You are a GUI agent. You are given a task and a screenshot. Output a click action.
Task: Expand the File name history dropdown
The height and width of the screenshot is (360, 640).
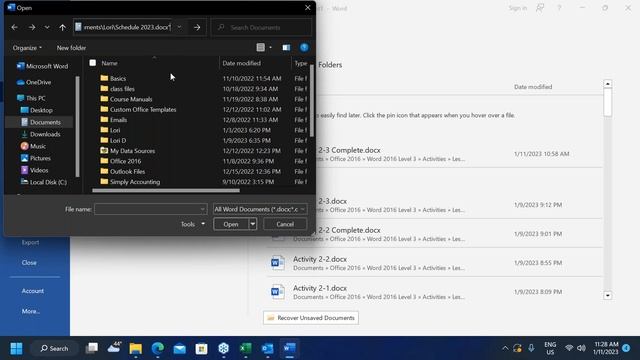point(203,209)
